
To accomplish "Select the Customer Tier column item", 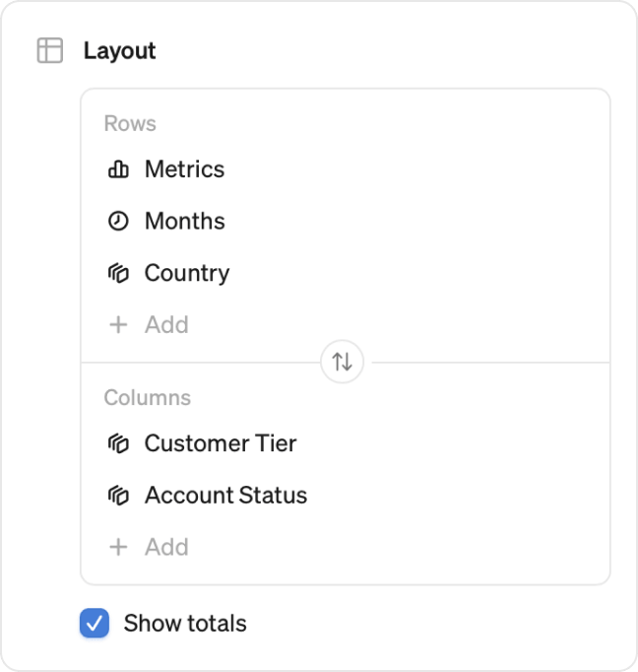I will (346, 443).
